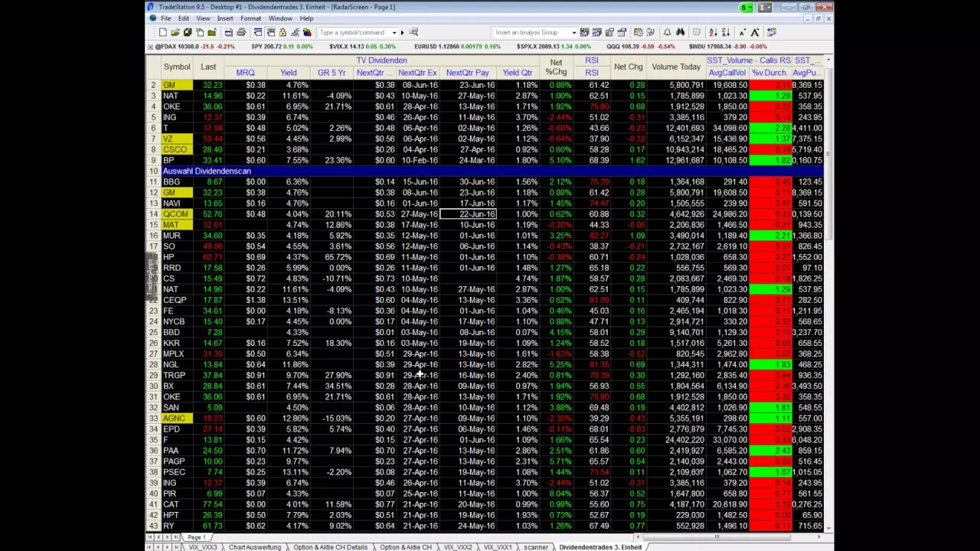Click the alert bell toolbar icon
Image resolution: width=980 pixels, height=551 pixels.
tap(667, 32)
